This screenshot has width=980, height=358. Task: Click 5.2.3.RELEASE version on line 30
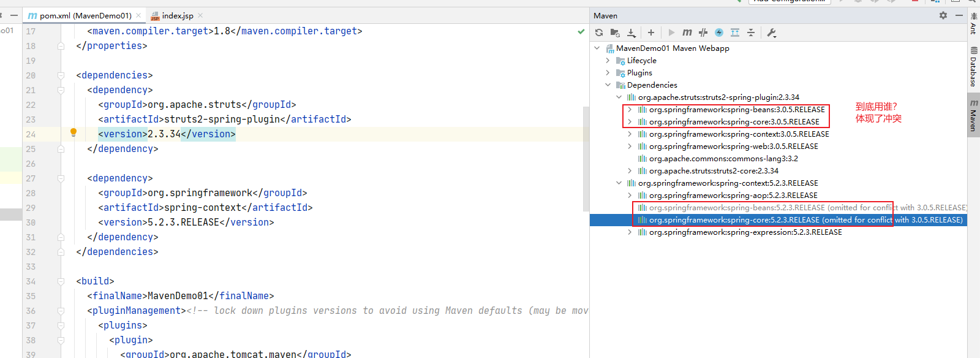click(183, 222)
